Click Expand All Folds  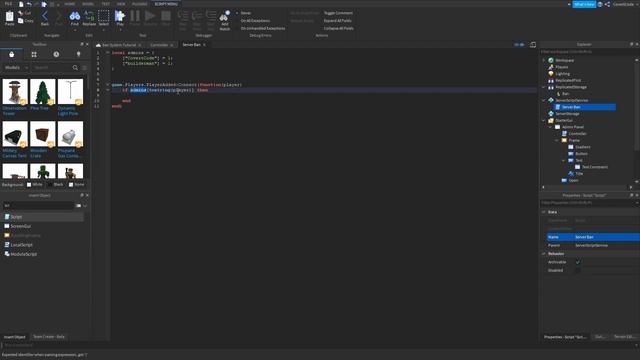338,20
